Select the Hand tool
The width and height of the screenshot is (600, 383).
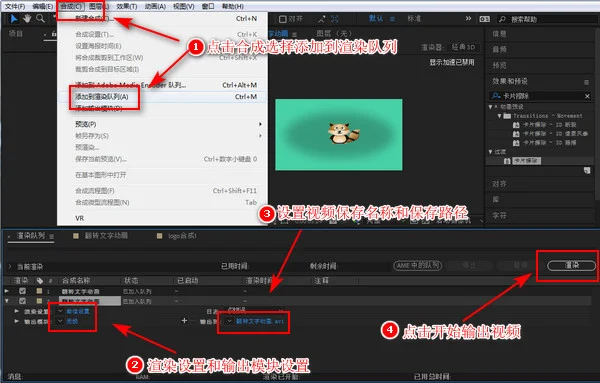[x=27, y=18]
